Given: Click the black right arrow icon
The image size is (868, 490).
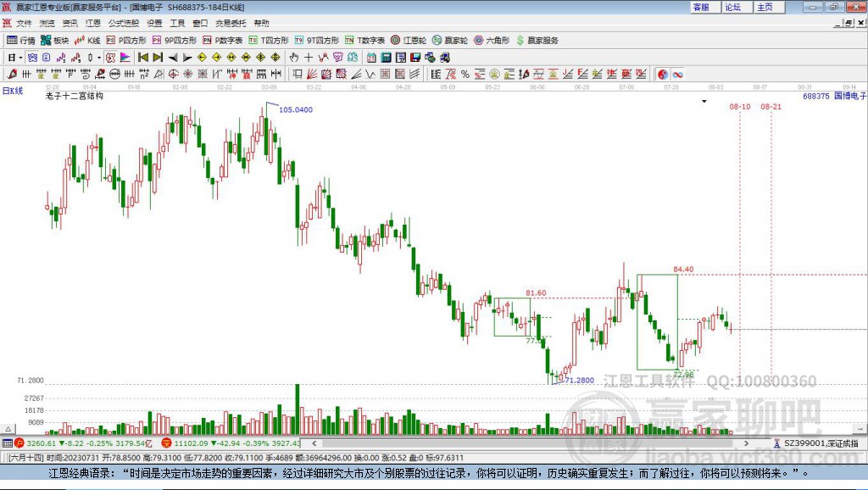Looking at the screenshot, I should pyautogui.click(x=187, y=57).
